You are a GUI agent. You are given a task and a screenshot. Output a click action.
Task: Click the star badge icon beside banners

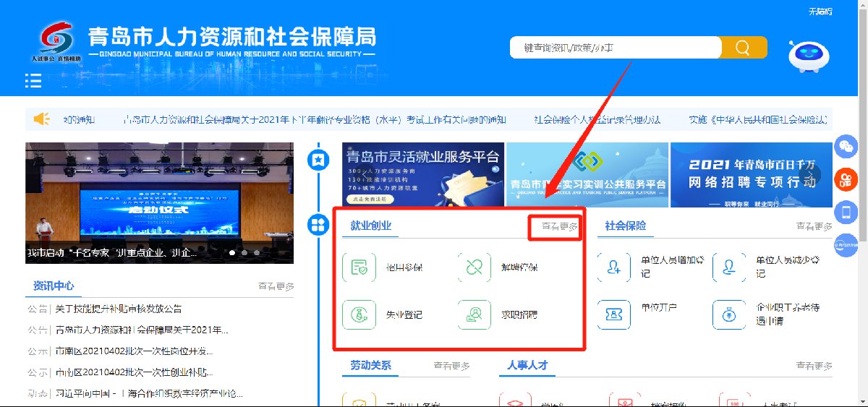pos(318,160)
